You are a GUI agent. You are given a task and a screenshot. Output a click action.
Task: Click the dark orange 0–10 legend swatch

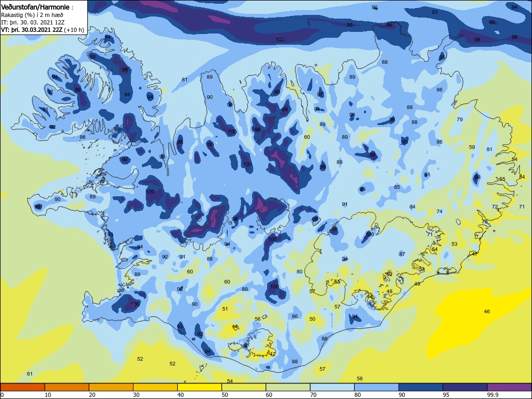point(22,387)
